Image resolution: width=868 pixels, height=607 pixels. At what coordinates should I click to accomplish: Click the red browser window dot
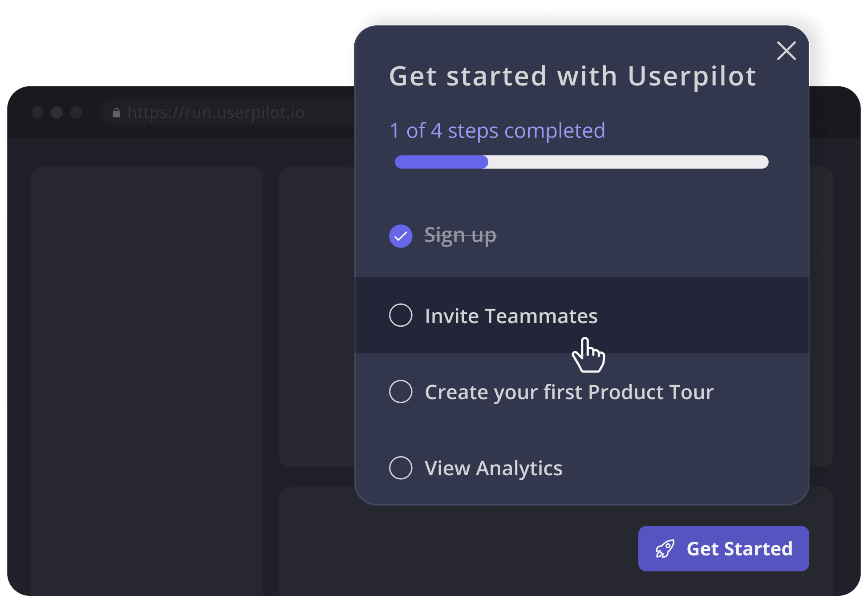(37, 113)
